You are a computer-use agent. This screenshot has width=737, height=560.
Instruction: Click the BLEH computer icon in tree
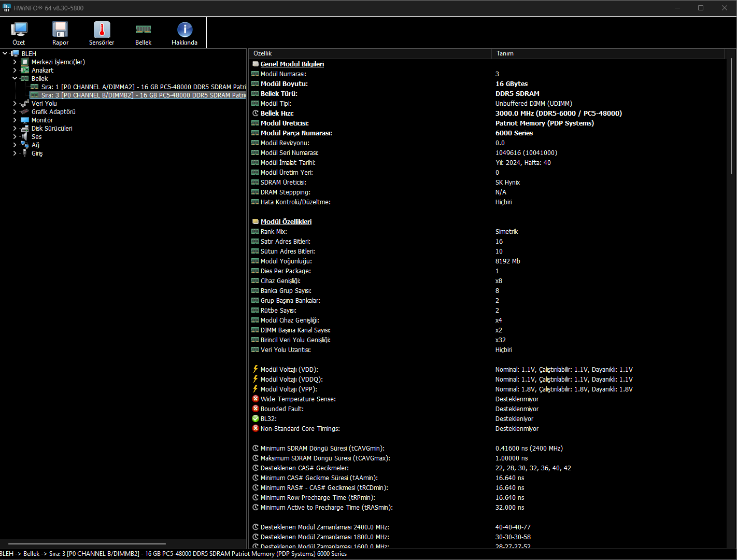coord(15,53)
